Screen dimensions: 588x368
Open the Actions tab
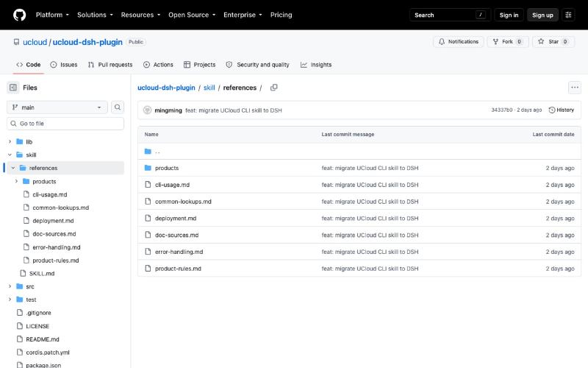pos(158,65)
